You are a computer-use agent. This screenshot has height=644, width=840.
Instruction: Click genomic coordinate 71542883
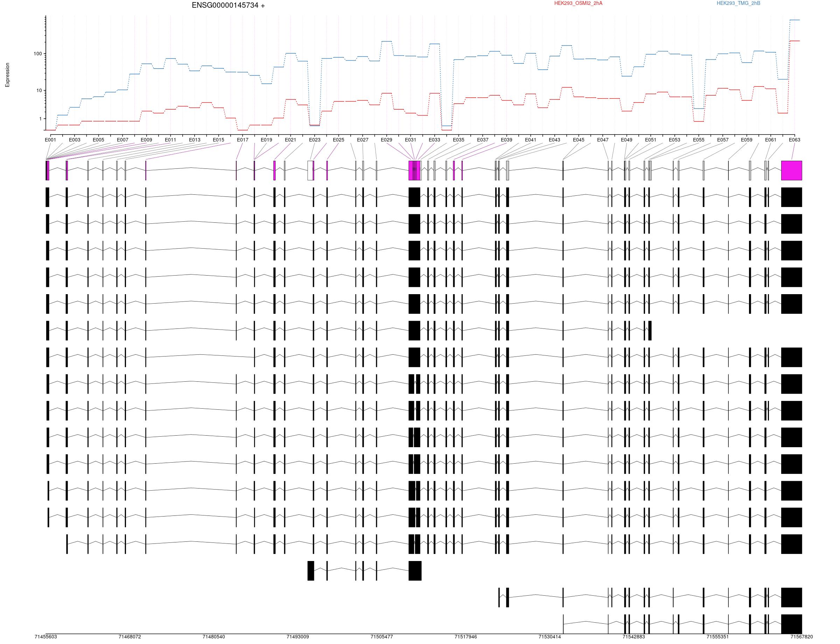[x=633, y=637]
